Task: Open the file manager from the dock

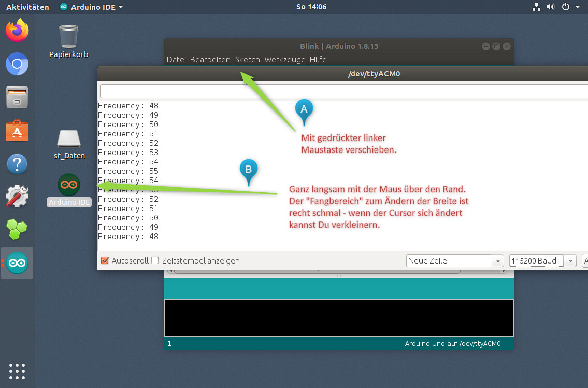Action: coord(17,98)
